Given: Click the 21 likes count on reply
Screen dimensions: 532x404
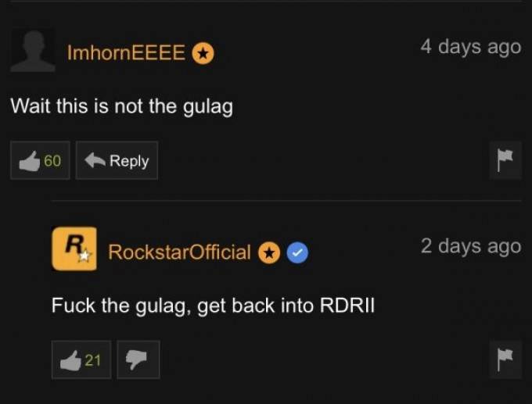Looking at the screenshot, I should [93, 360].
